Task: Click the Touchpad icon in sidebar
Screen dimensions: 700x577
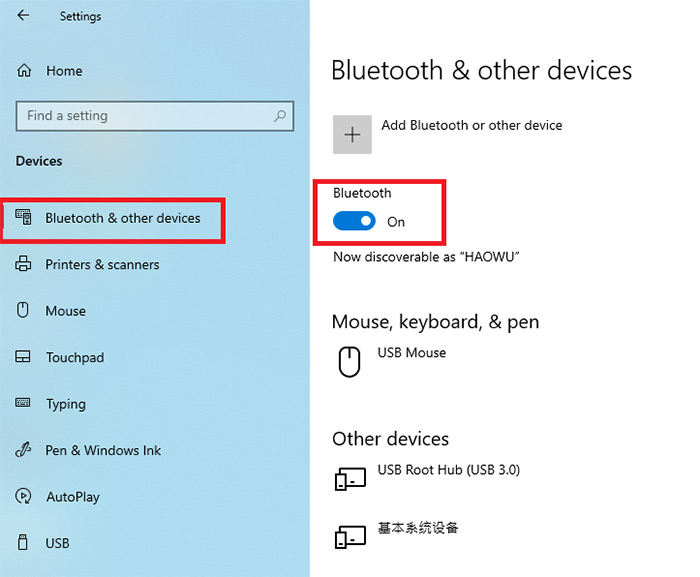Action: tap(23, 356)
